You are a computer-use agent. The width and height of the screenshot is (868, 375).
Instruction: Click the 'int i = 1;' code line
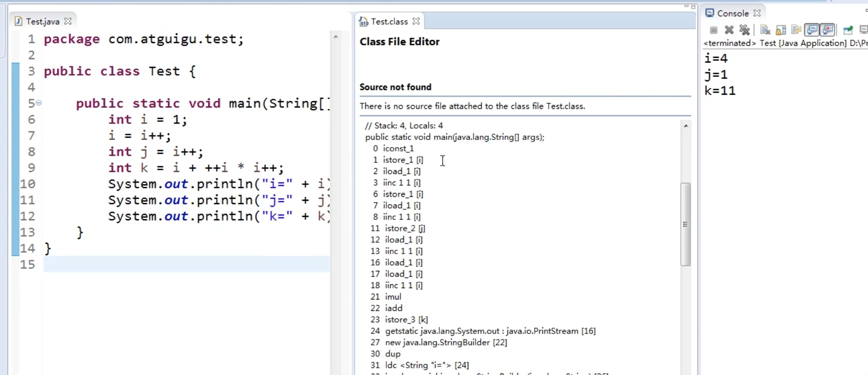[x=148, y=119]
